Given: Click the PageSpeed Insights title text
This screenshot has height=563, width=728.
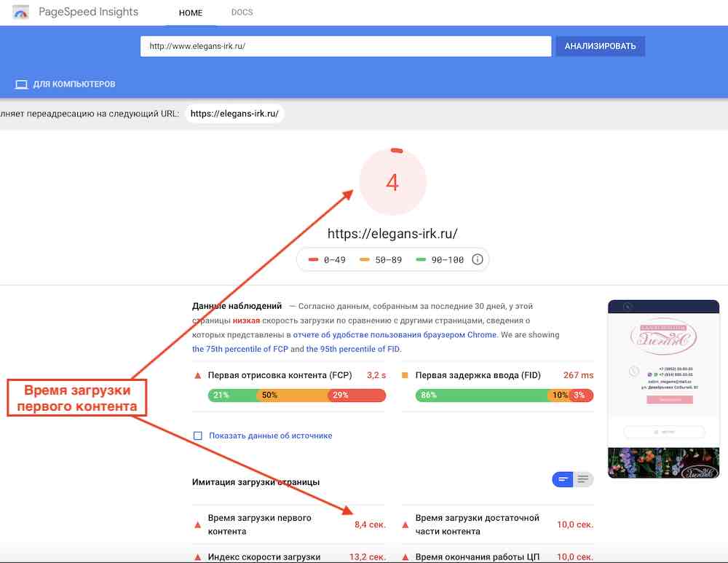Looking at the screenshot, I should click(x=88, y=12).
